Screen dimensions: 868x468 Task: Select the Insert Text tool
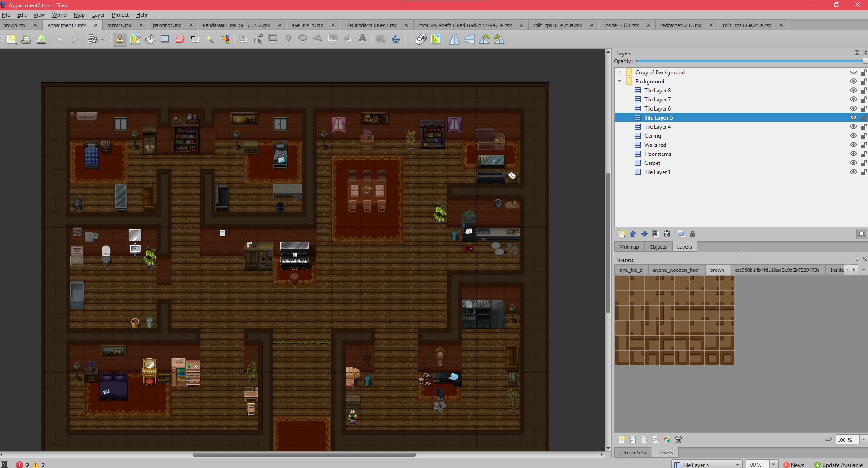[362, 39]
